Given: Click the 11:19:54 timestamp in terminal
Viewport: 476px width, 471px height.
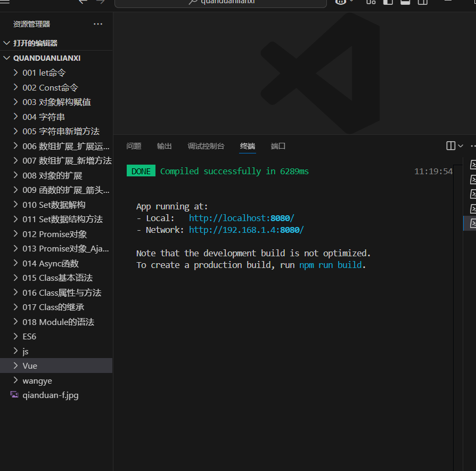Looking at the screenshot, I should pyautogui.click(x=433, y=172).
